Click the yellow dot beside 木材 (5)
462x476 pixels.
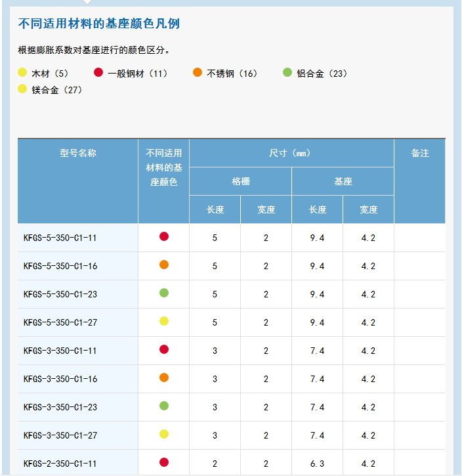point(22,73)
